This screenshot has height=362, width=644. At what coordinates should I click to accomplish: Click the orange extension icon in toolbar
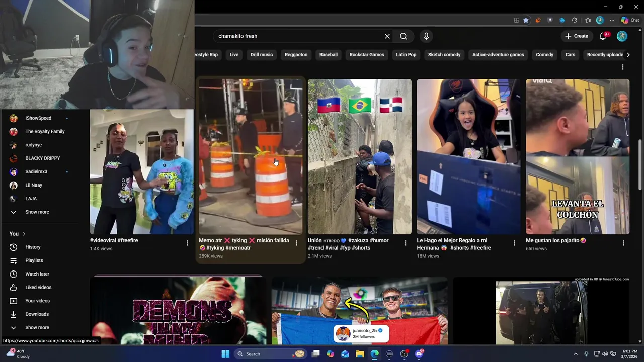pyautogui.click(x=538, y=20)
